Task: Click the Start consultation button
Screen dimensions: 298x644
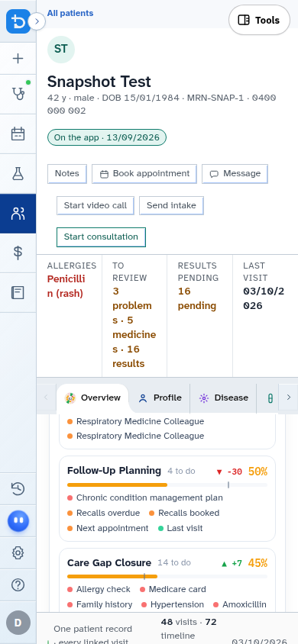Action: pos(101,237)
